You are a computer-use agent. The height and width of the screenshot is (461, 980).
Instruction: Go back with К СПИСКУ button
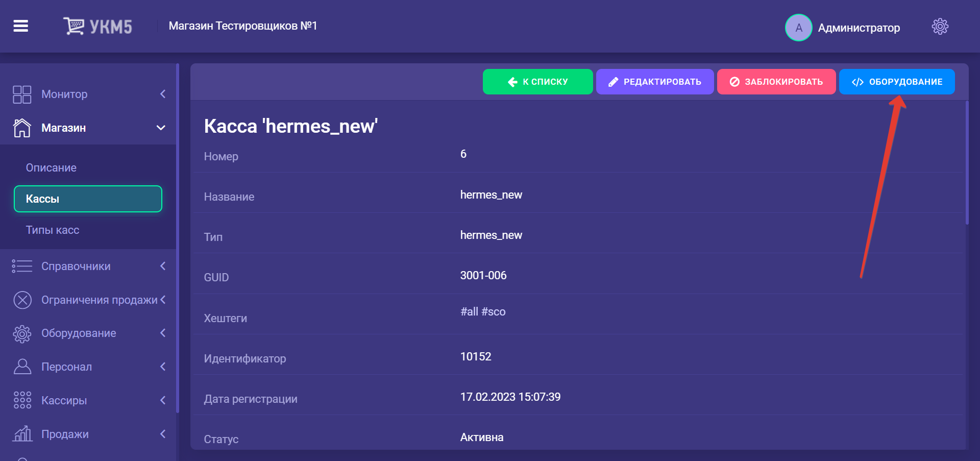click(x=537, y=82)
